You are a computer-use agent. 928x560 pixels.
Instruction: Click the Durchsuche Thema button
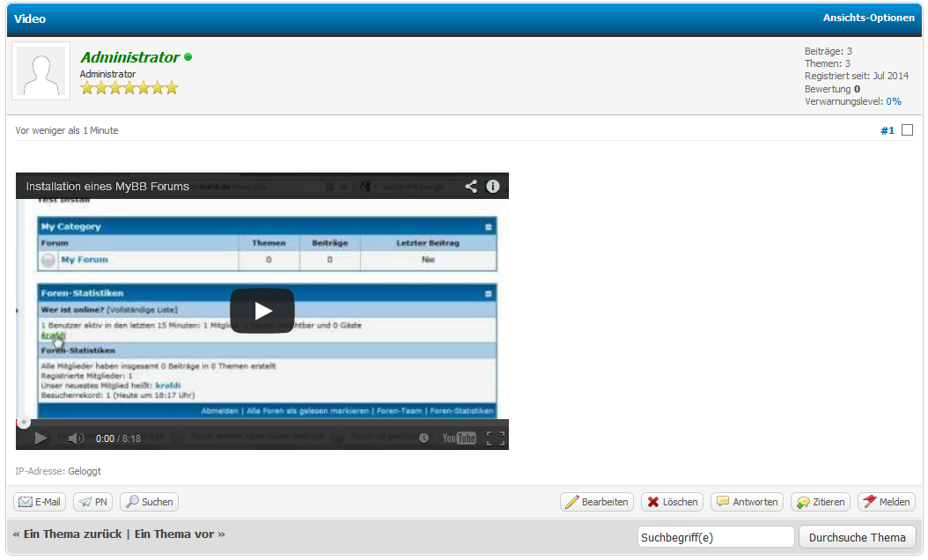(857, 537)
